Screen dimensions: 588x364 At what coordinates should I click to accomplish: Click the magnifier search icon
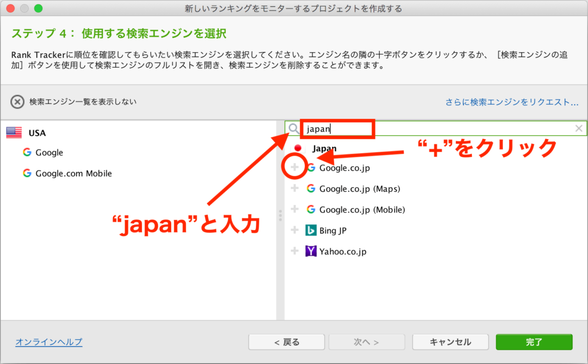tap(293, 129)
